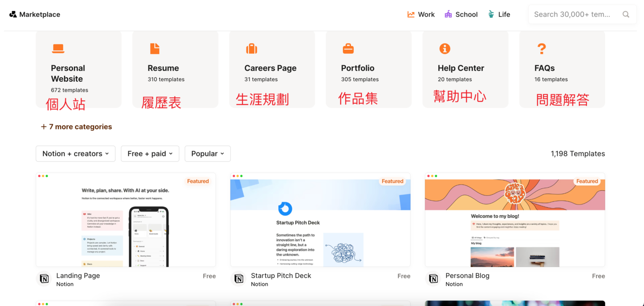The width and height of the screenshot is (644, 306).
Task: Click the Work menu label
Action: pyautogui.click(x=426, y=14)
